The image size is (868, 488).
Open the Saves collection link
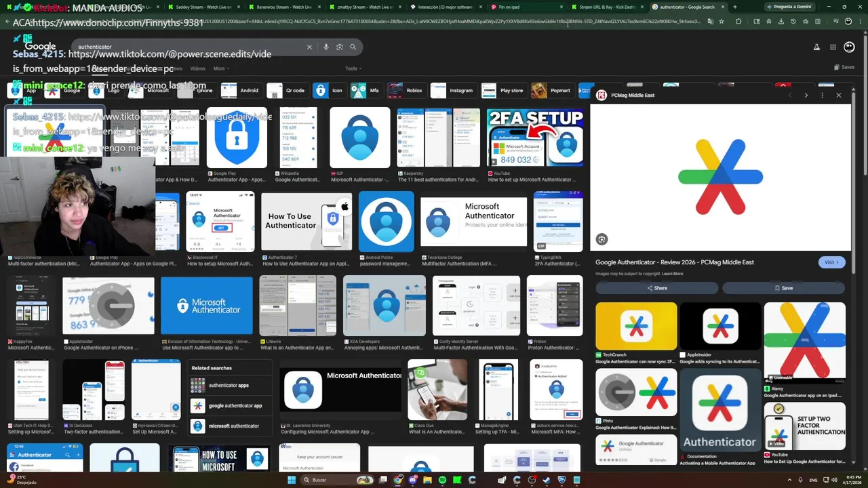pyautogui.click(x=844, y=67)
